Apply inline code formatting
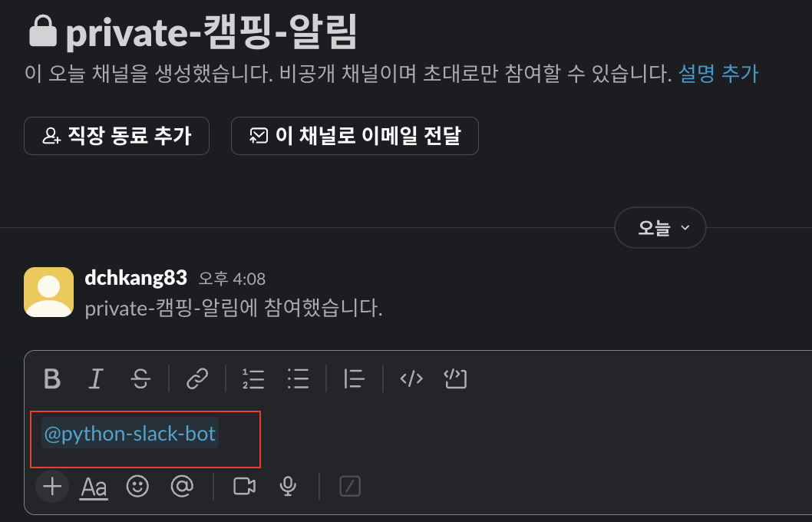 click(411, 378)
